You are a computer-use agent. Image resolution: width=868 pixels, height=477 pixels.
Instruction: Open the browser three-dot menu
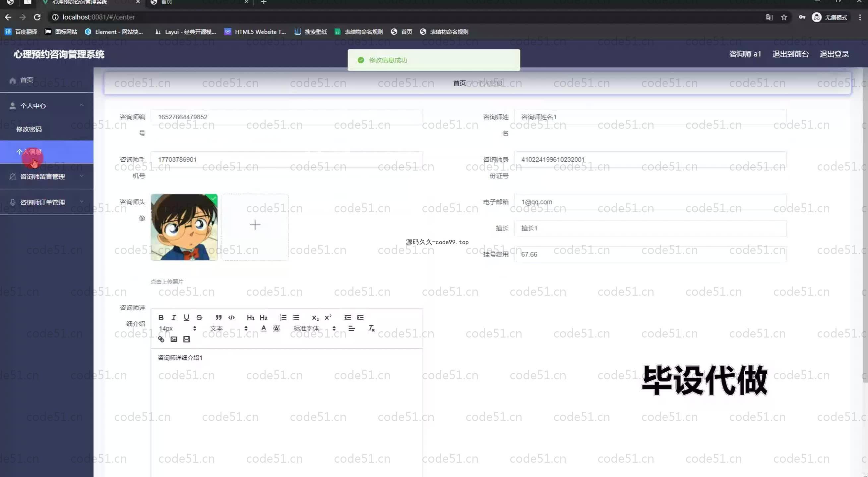(860, 17)
